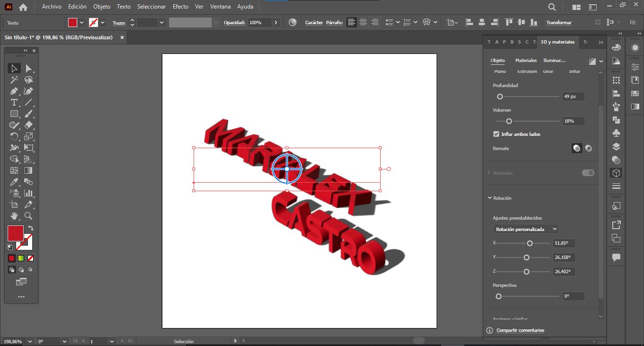Open the Layers panel icon in dock

(x=616, y=147)
